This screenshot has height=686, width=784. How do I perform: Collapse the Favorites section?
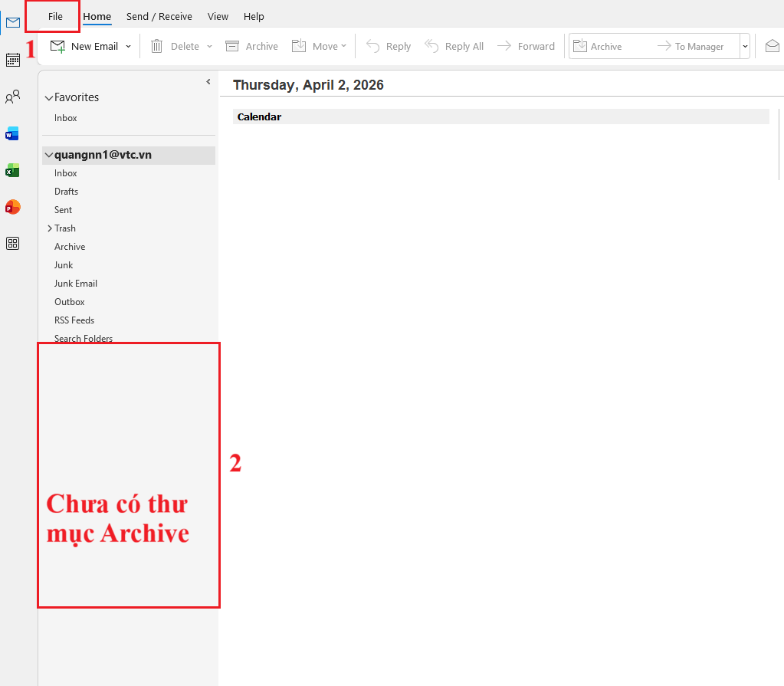(49, 98)
